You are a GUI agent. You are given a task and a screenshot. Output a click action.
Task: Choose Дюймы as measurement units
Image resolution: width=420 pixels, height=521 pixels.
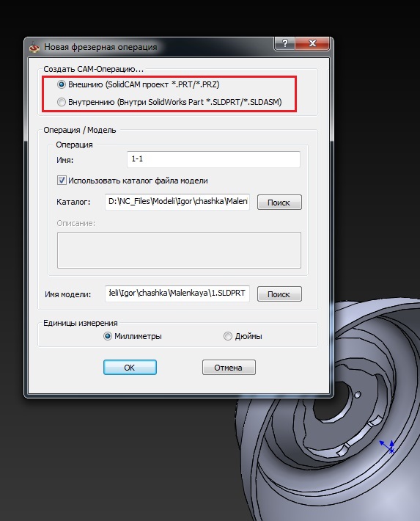228,336
